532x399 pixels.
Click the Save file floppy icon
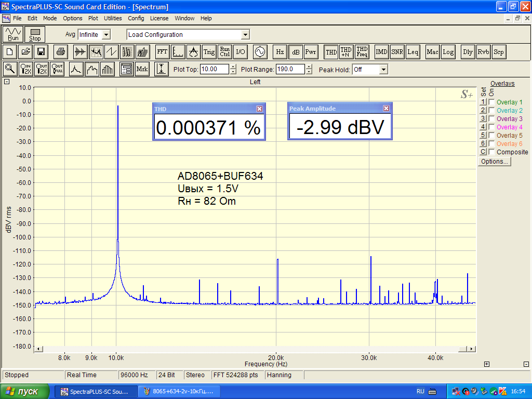[41, 52]
